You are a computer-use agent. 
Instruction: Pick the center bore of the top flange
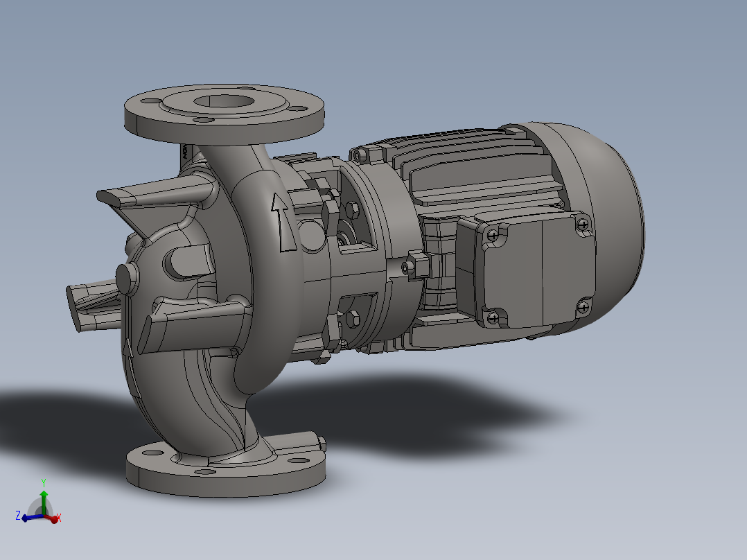pyautogui.click(x=223, y=101)
